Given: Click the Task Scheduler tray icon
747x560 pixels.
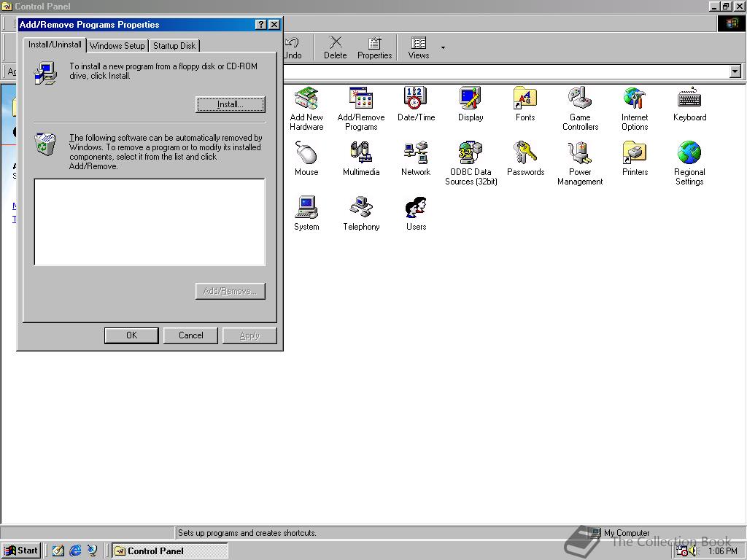Looking at the screenshot, I should pos(682,551).
